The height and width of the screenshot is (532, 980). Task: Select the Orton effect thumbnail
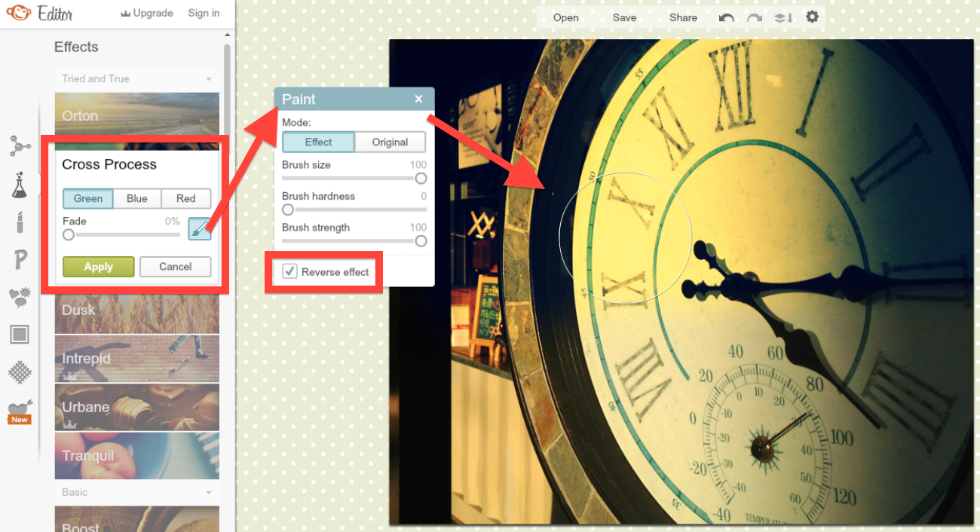click(x=137, y=115)
